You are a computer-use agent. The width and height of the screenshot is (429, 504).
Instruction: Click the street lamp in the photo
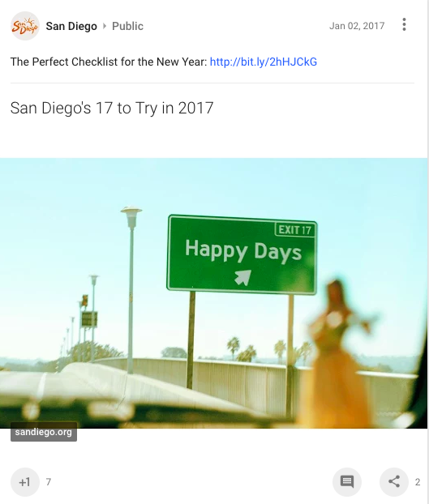pyautogui.click(x=131, y=289)
